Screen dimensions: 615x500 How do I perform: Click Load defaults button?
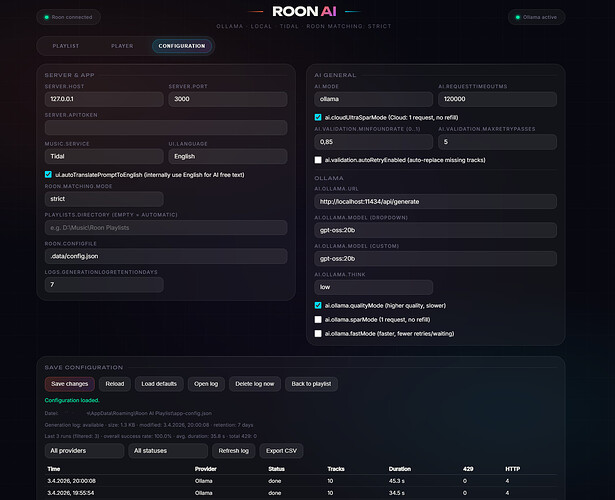(x=159, y=384)
